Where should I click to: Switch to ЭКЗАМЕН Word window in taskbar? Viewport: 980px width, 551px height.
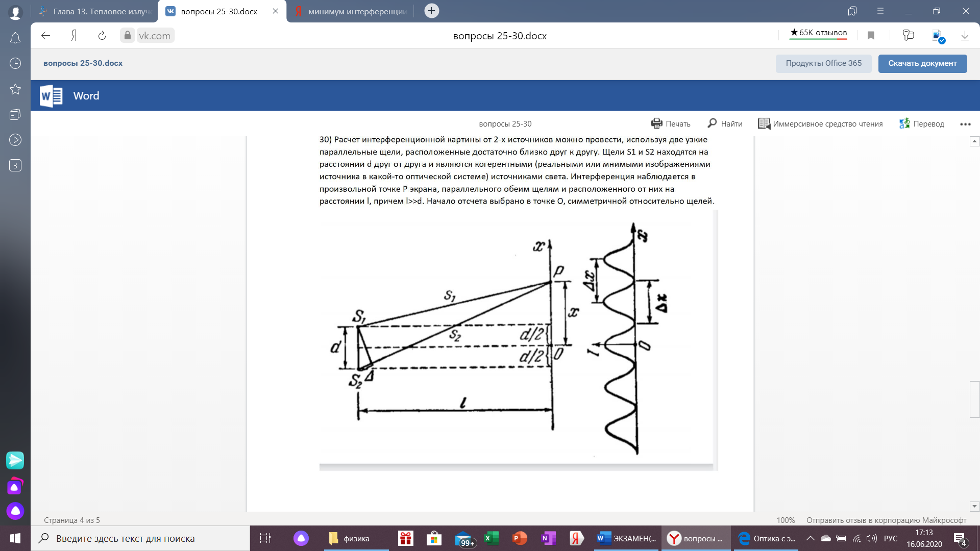tap(627, 538)
